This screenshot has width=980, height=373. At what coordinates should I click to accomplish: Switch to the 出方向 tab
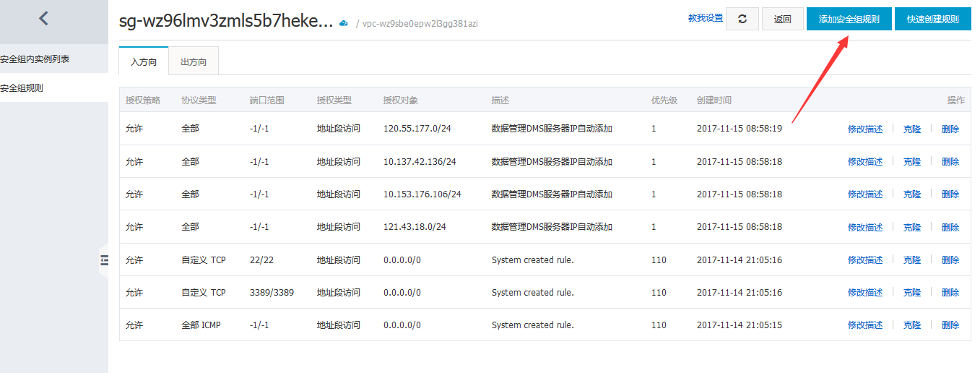(194, 61)
